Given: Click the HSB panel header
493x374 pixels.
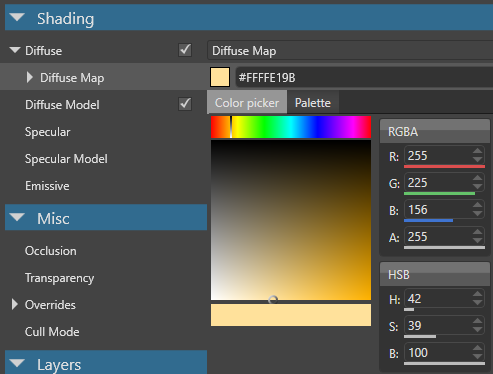Looking at the screenshot, I should point(435,274).
